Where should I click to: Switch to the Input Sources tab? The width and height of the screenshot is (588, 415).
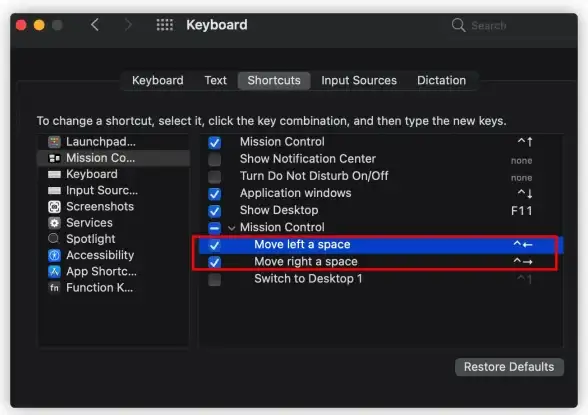359,81
